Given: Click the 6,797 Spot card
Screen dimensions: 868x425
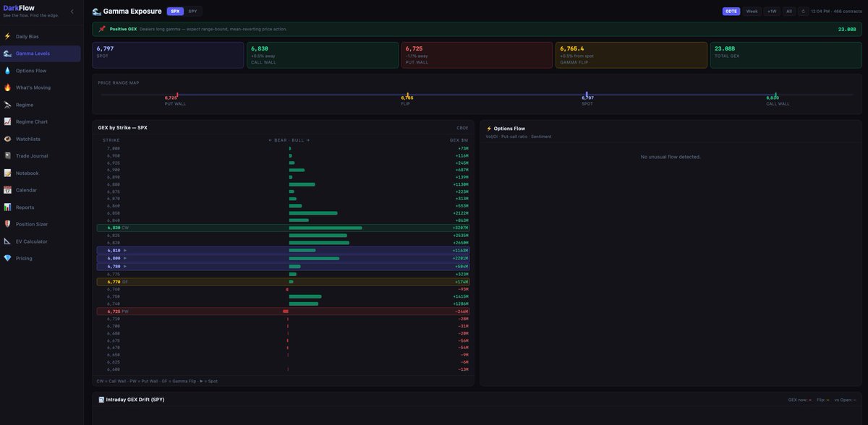Looking at the screenshot, I should click(x=168, y=55).
